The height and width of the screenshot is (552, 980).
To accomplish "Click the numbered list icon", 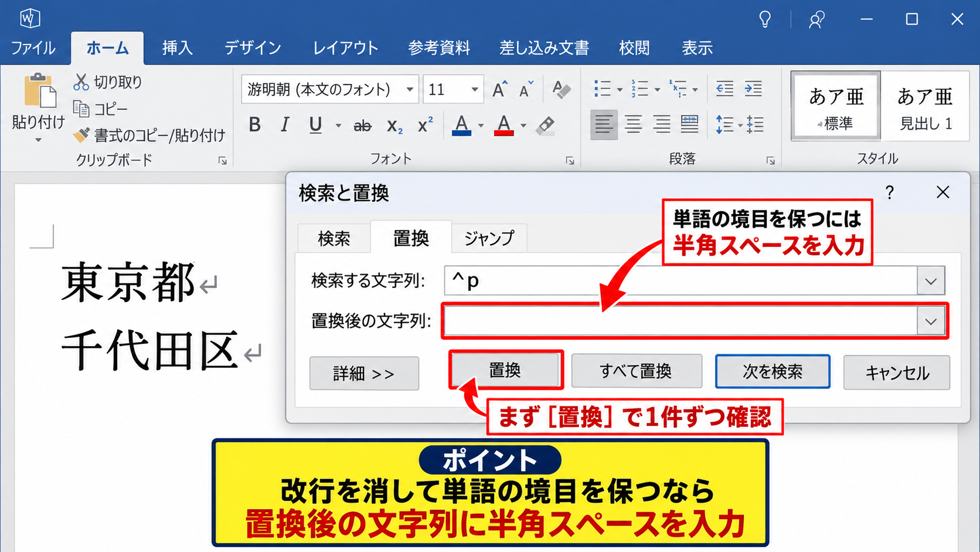I will pyautogui.click(x=639, y=89).
